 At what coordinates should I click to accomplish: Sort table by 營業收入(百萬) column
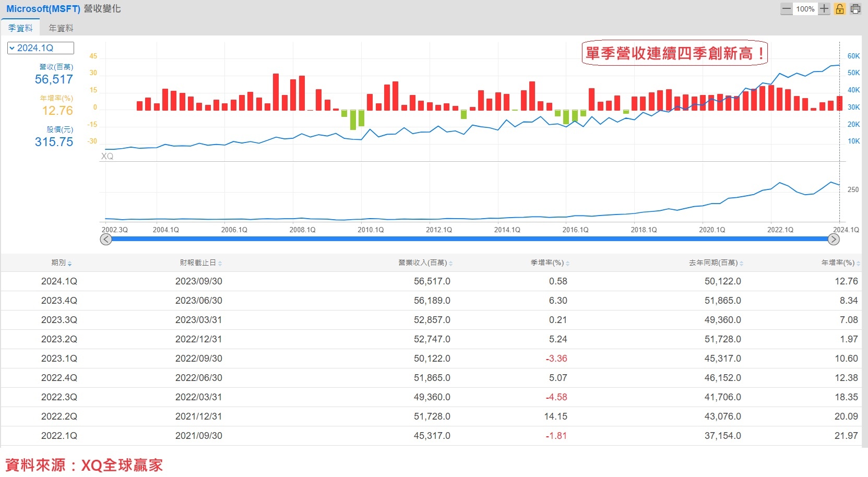pyautogui.click(x=425, y=263)
